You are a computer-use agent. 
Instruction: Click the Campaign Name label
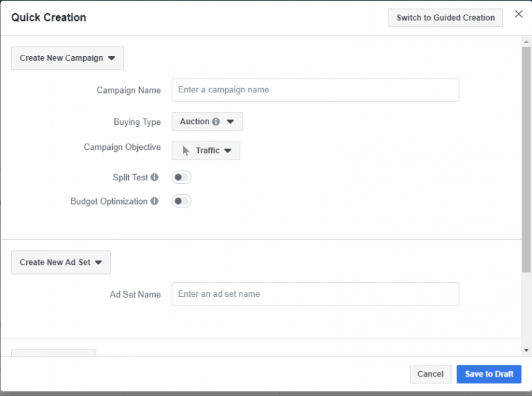tap(129, 90)
